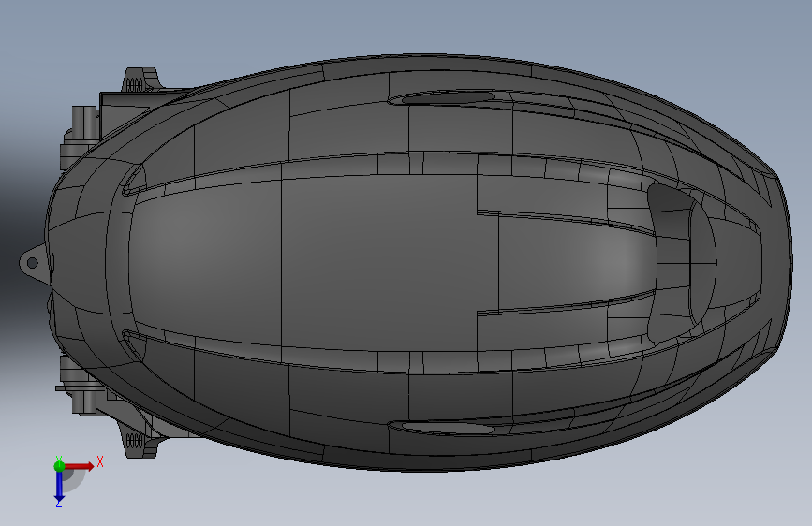The height and width of the screenshot is (526, 812).
Task: Click the blue Z axis arrow of the triad
Action: (x=59, y=486)
